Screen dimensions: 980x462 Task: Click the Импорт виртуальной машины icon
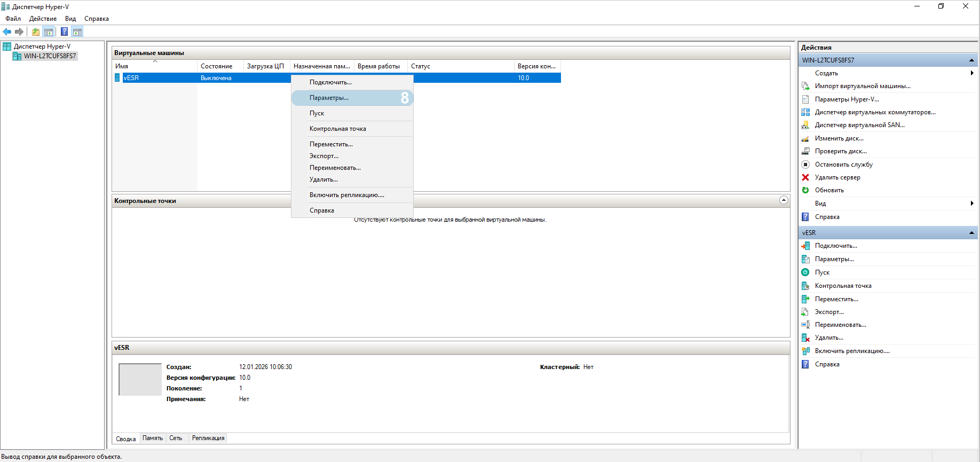point(805,86)
